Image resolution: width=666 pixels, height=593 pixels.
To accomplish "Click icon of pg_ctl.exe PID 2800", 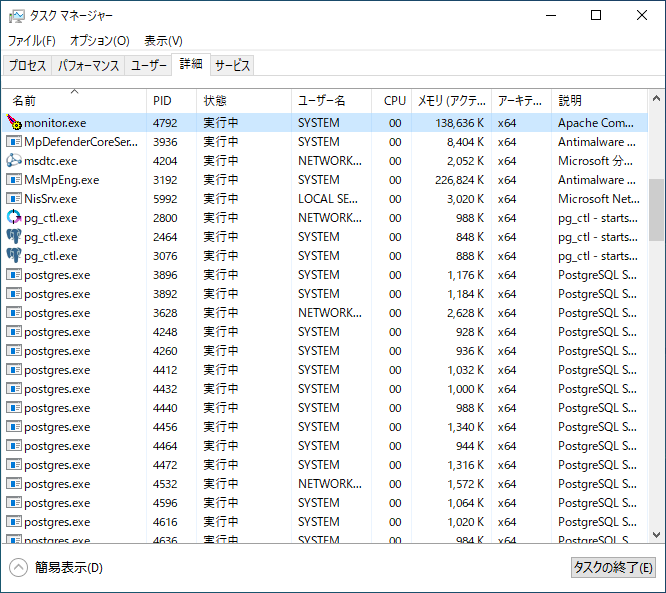I will coord(14,217).
